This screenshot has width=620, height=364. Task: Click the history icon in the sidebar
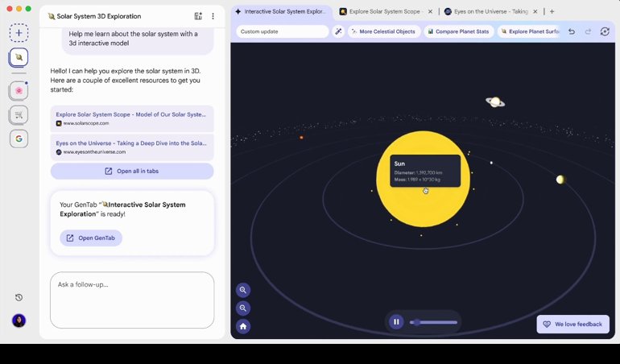19,297
